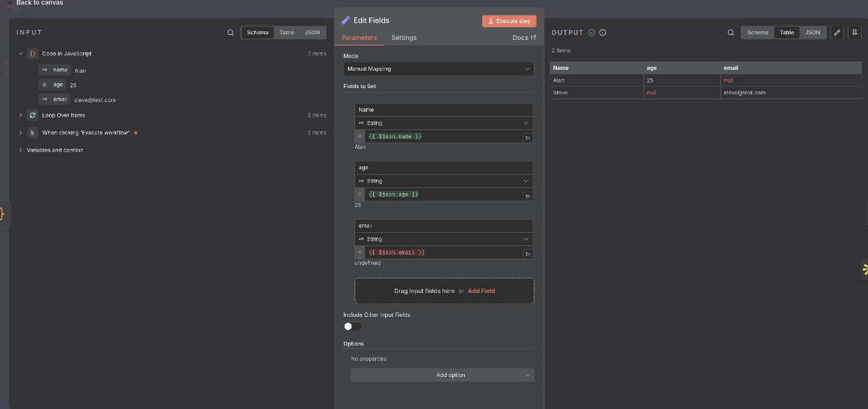Image resolution: width=868 pixels, height=409 pixels.
Task: Open expression editor for the Name field
Action: [528, 138]
